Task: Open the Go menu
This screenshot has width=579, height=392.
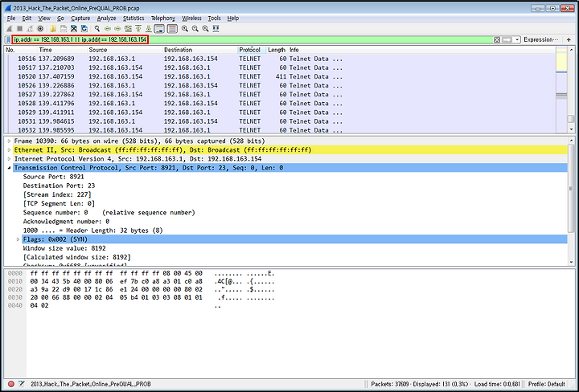Action: coord(60,18)
